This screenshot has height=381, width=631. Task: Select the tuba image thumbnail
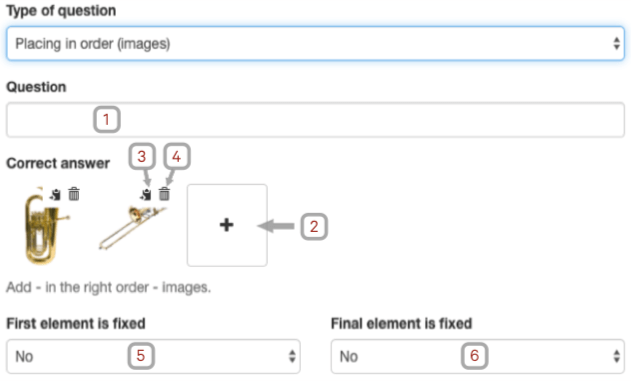45,226
